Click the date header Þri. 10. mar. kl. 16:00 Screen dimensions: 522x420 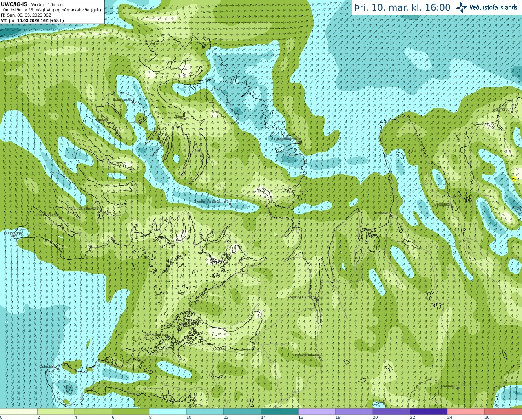point(403,8)
